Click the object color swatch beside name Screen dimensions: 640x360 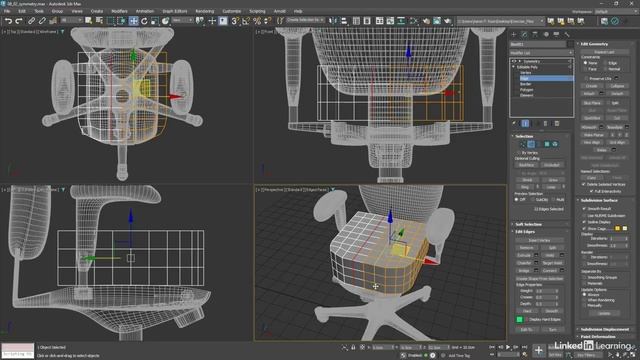(570, 44)
